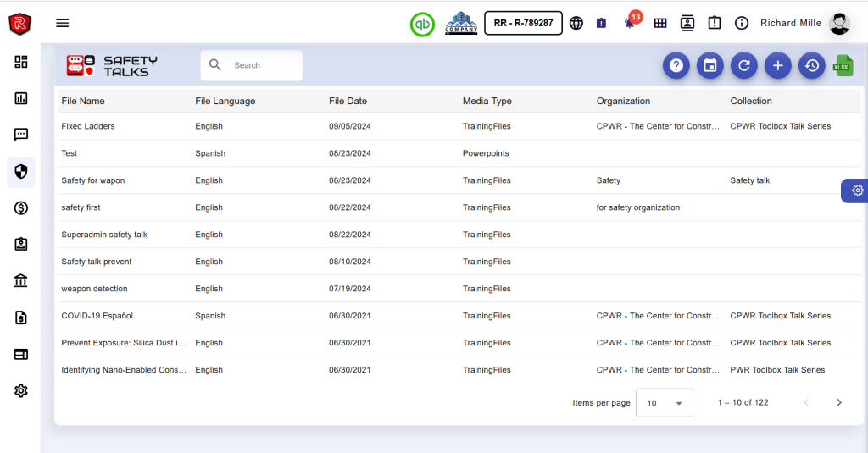Viewport: 868px width, 453px height.
Task: Open the notifications bell with 13 badge
Action: (630, 23)
